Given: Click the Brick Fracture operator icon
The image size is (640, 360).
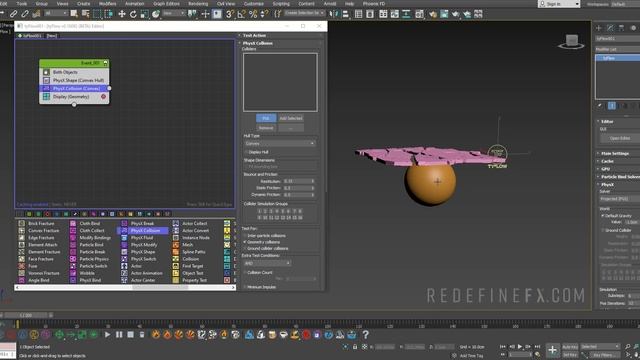Looking at the screenshot, I should point(22,224).
